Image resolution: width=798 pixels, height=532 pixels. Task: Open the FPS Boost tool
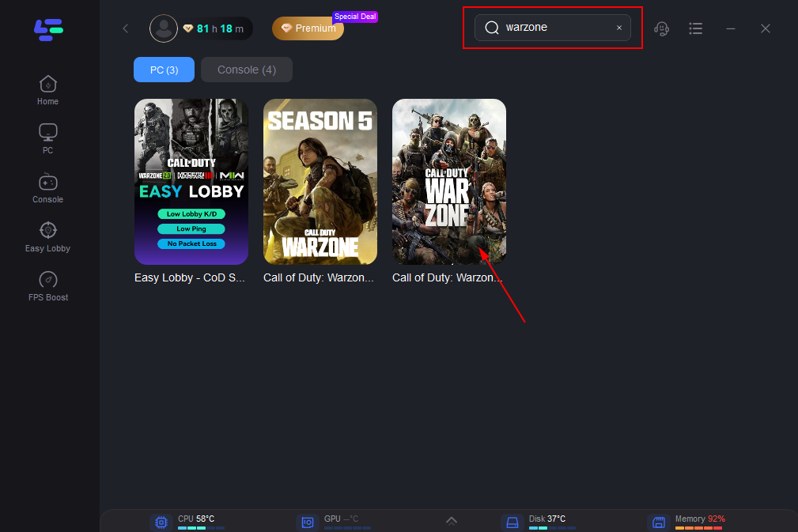pos(47,286)
